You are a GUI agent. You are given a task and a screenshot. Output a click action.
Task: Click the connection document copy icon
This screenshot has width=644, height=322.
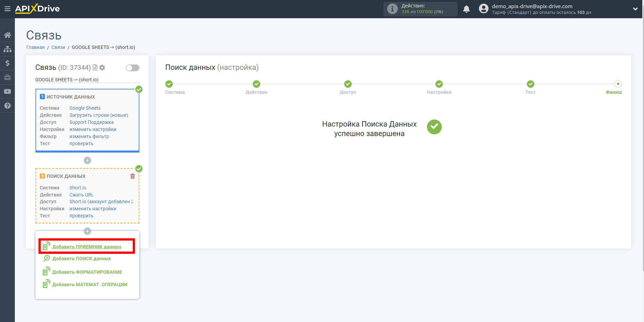(x=95, y=68)
